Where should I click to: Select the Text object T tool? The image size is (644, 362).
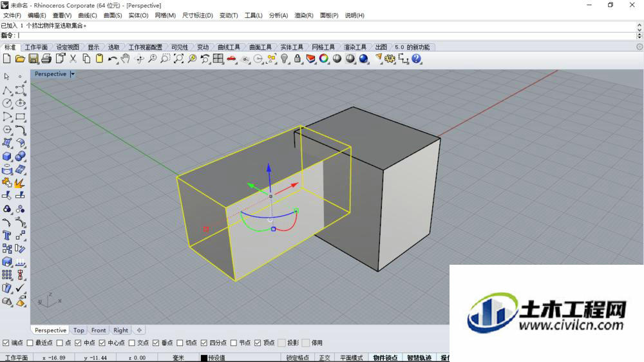click(x=7, y=236)
